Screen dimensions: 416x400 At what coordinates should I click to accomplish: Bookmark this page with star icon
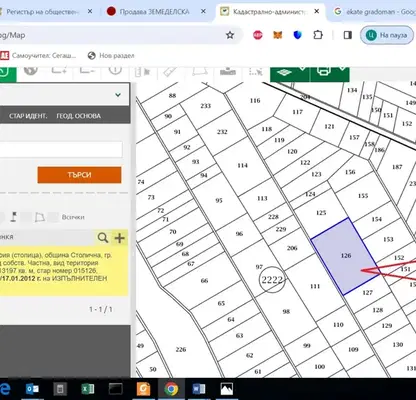(x=230, y=35)
